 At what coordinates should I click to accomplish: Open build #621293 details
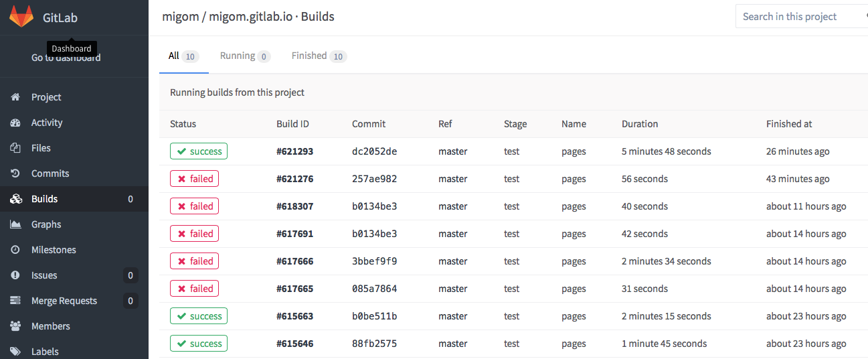click(294, 151)
